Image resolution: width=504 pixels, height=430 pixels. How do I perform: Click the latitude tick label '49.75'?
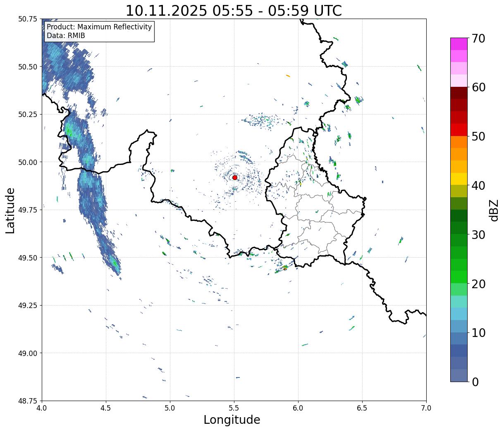pos(27,210)
